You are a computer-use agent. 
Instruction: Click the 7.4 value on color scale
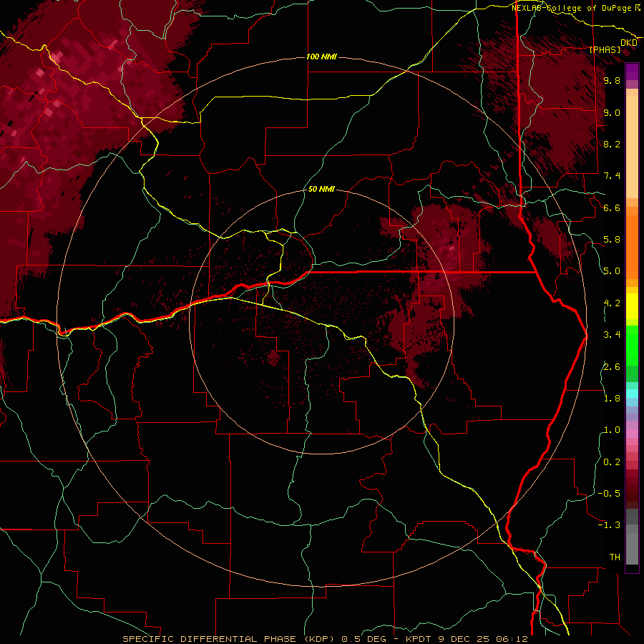(x=612, y=176)
